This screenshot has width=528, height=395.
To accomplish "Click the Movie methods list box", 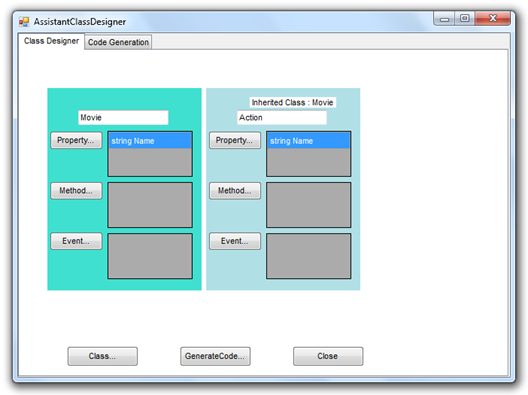I will click(x=150, y=205).
